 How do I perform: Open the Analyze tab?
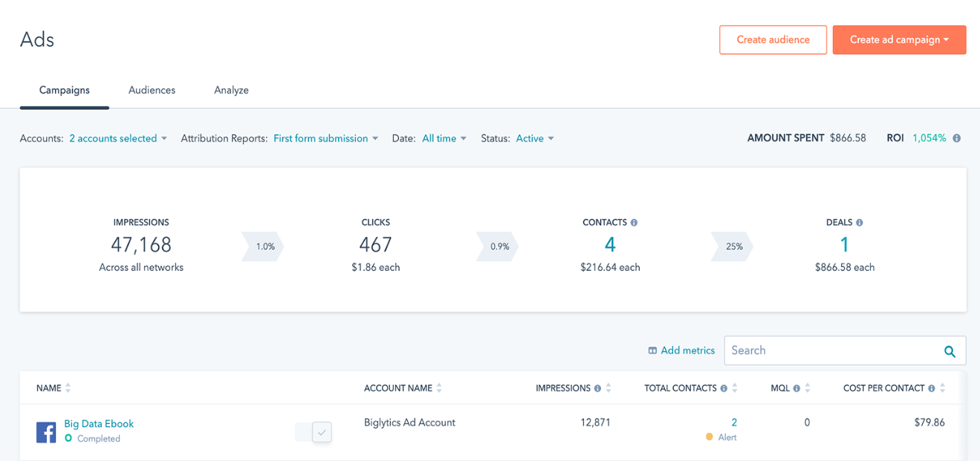click(x=231, y=91)
